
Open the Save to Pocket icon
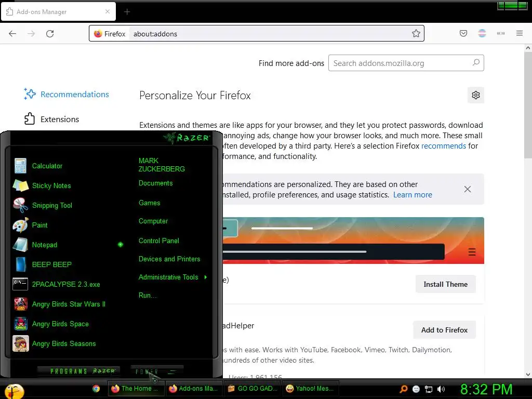point(463,33)
